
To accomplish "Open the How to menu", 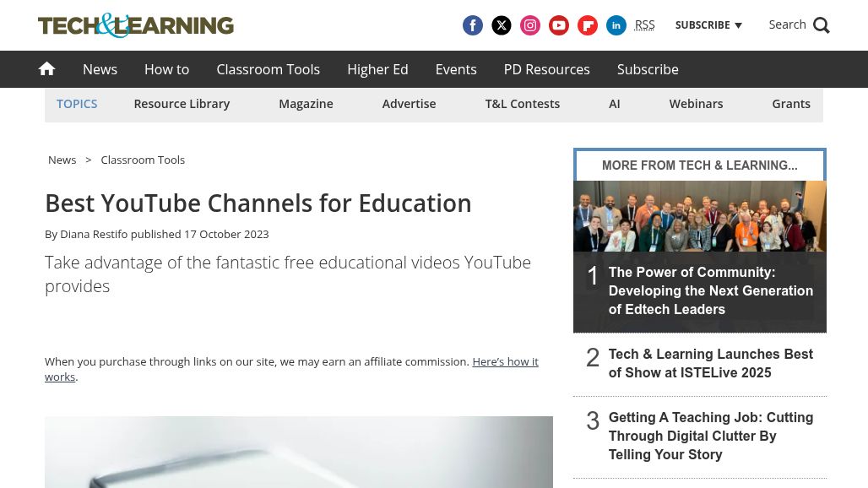I will pyautogui.click(x=166, y=69).
